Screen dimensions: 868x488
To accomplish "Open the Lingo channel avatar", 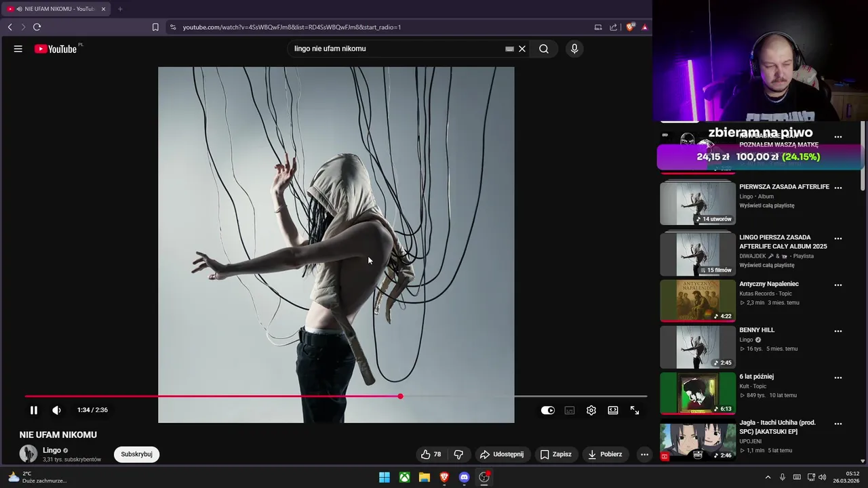I will tap(28, 454).
